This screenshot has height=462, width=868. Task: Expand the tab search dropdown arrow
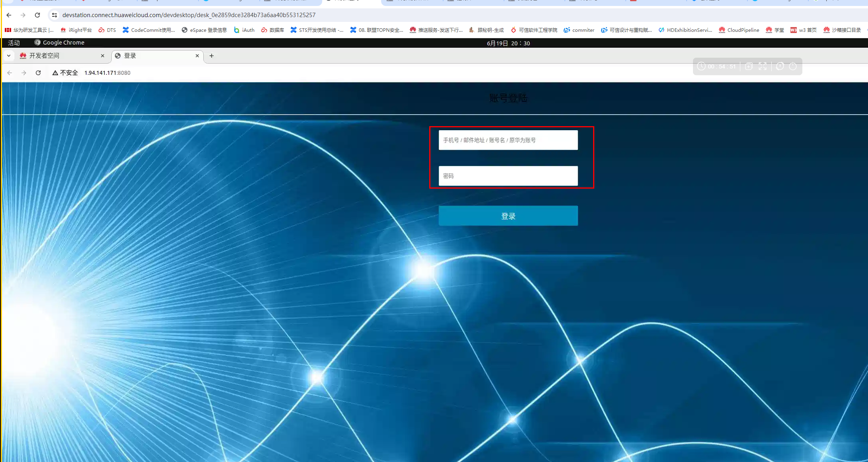pyautogui.click(x=9, y=56)
